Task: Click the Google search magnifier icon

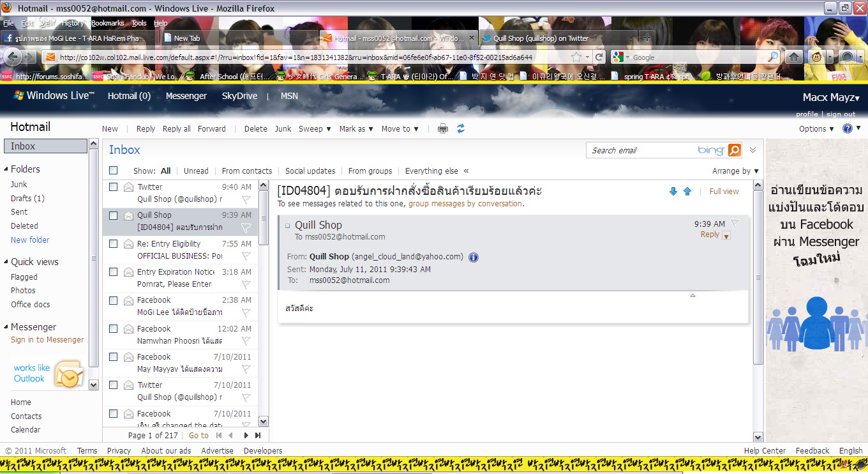Action: pos(773,57)
